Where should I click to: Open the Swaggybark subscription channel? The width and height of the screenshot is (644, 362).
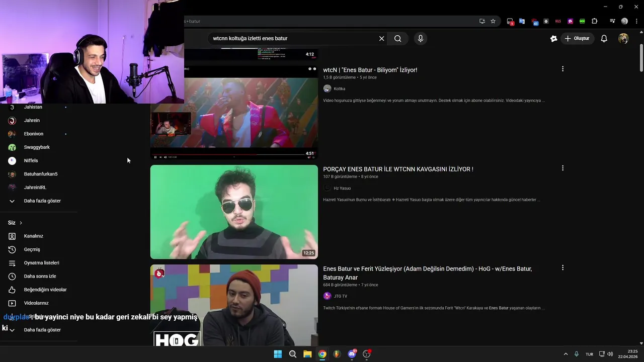click(x=38, y=147)
